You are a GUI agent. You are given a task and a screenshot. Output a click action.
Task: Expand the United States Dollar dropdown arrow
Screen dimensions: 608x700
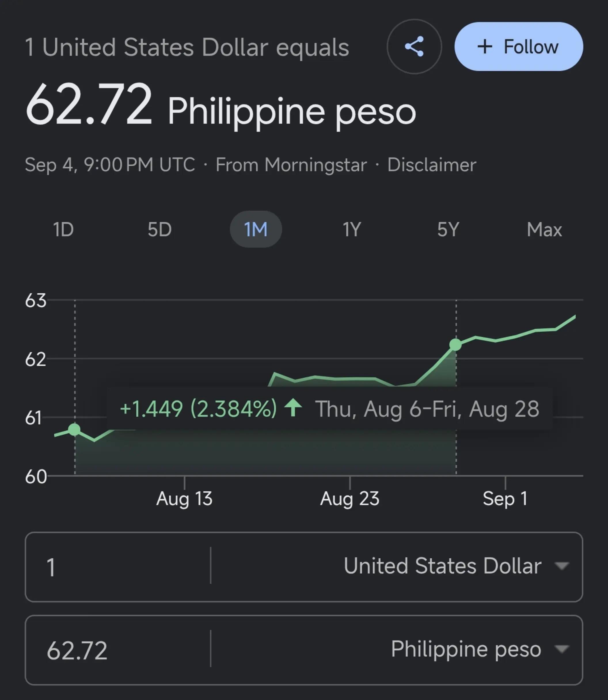[x=562, y=566]
